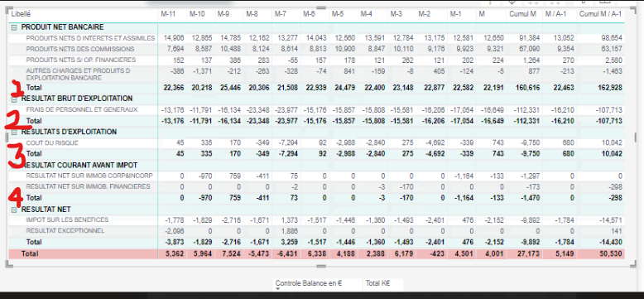Image resolution: width=644 pixels, height=299 pixels.
Task: Click the M-7 column header
Action: click(281, 14)
